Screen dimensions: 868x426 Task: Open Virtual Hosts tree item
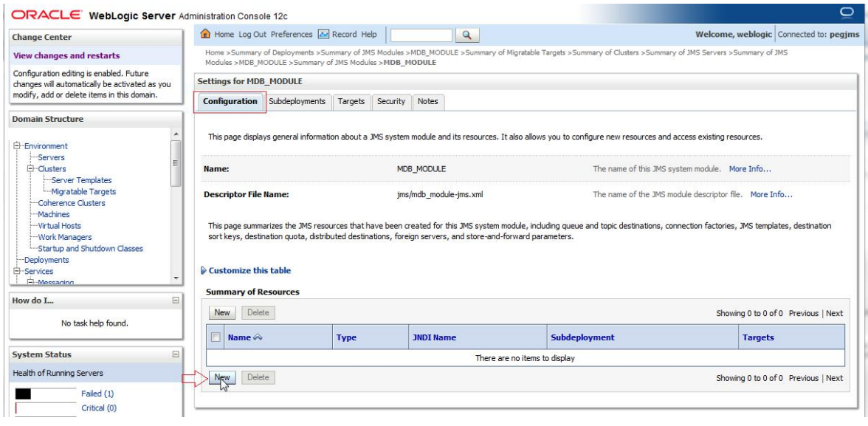click(x=59, y=226)
